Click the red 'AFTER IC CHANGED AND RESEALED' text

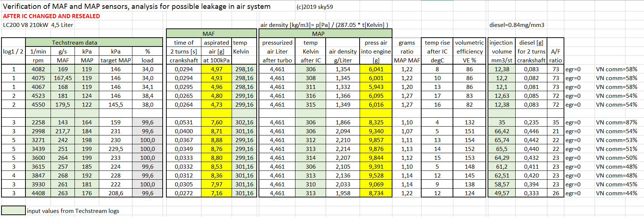pos(51,16)
